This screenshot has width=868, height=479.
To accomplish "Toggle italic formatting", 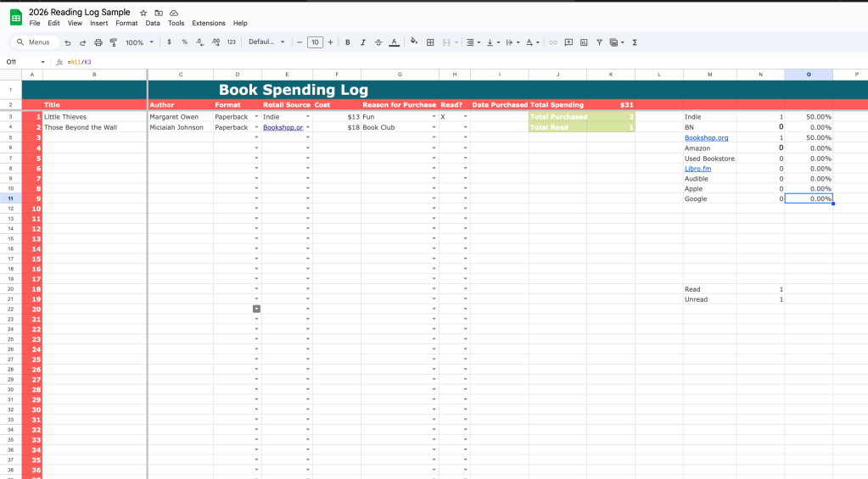I will click(362, 42).
